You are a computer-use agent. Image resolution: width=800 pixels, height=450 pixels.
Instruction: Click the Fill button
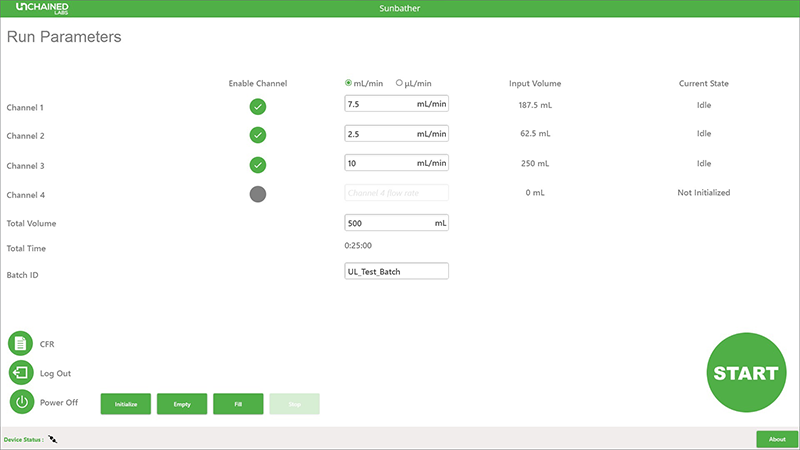(x=238, y=404)
